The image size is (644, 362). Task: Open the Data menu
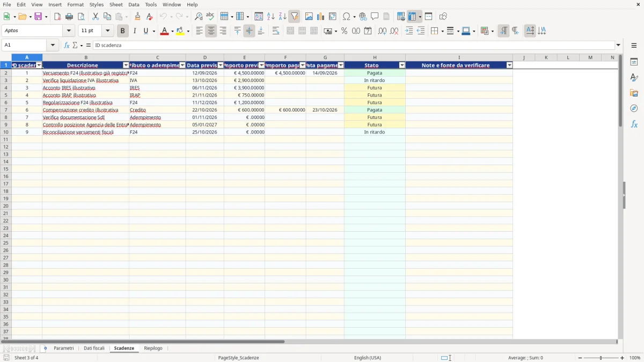click(134, 4)
